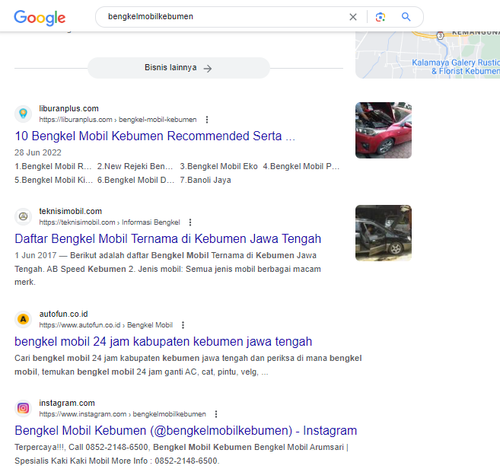Viewport: 500px width, 473px height.
Task: Open more options for instagram.com result
Action: (216, 414)
